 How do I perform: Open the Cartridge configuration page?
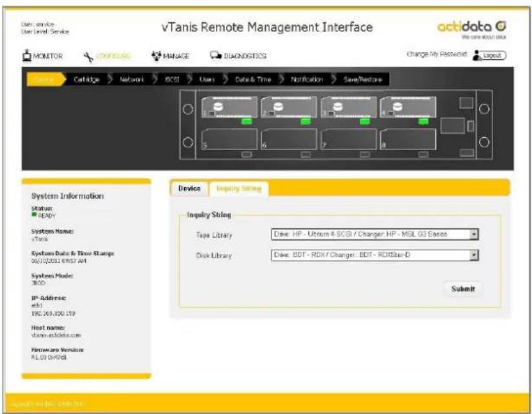(87, 80)
